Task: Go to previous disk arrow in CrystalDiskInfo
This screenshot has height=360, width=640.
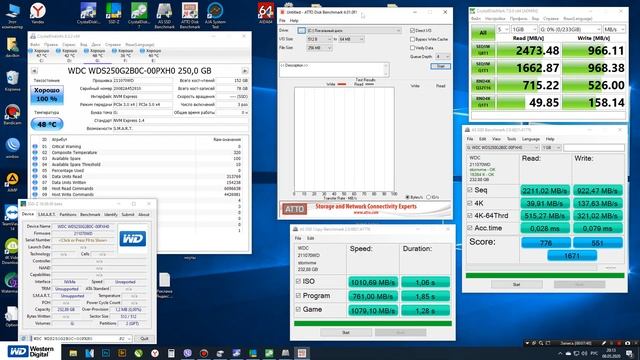Action: click(x=34, y=71)
